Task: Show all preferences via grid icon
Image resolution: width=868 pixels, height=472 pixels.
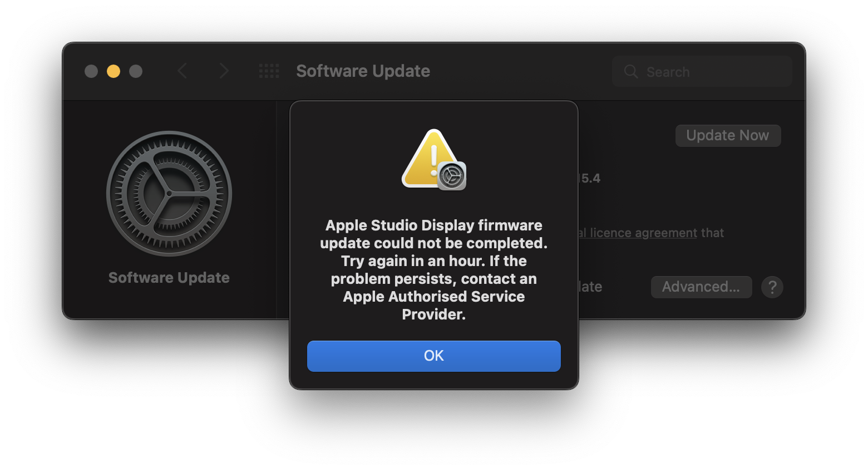Action: 269,71
